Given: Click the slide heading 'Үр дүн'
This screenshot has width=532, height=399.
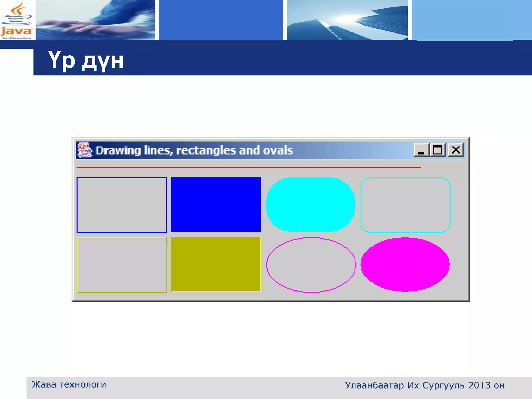Looking at the screenshot, I should coord(86,61).
